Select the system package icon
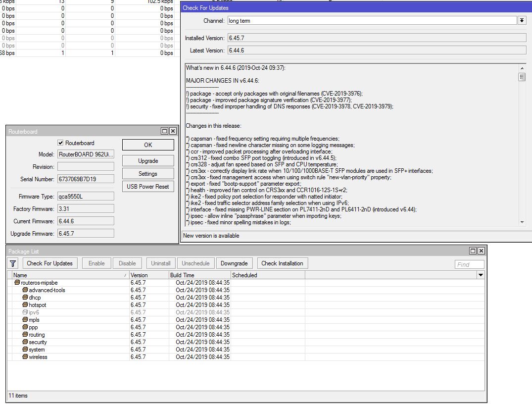Screen dimensions: 532x406 click(x=25, y=350)
